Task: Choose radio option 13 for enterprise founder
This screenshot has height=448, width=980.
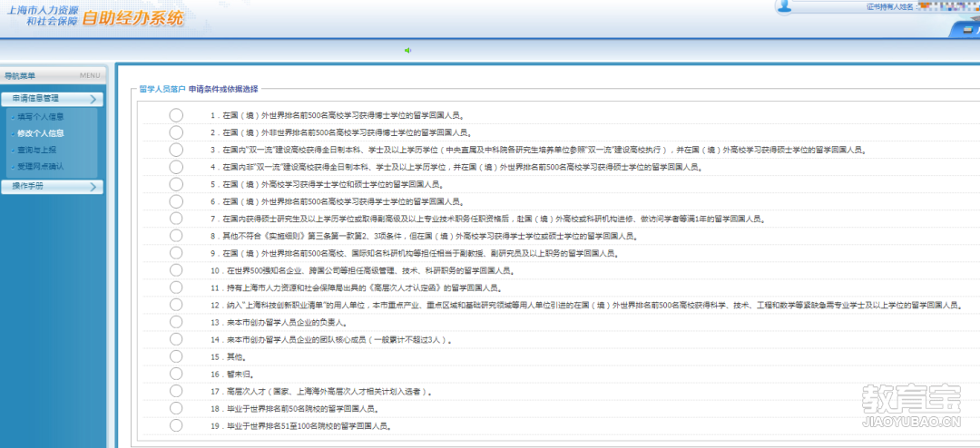Action: tap(176, 322)
